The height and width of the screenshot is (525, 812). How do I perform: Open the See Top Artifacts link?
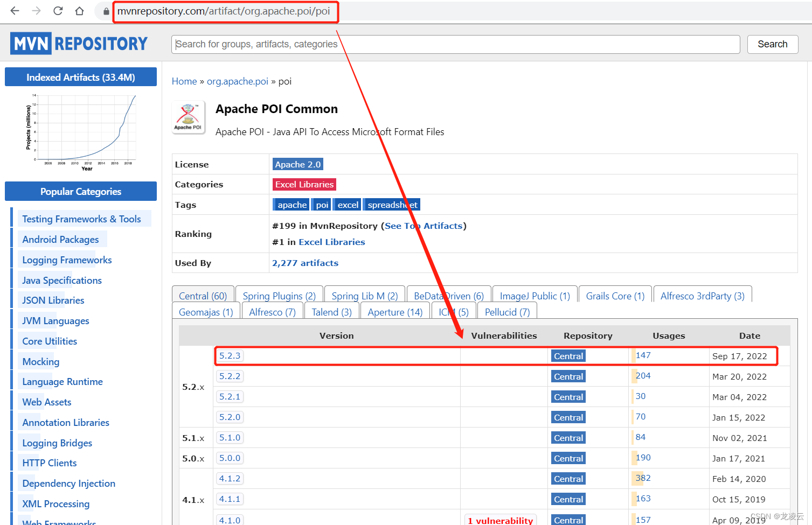pos(424,226)
